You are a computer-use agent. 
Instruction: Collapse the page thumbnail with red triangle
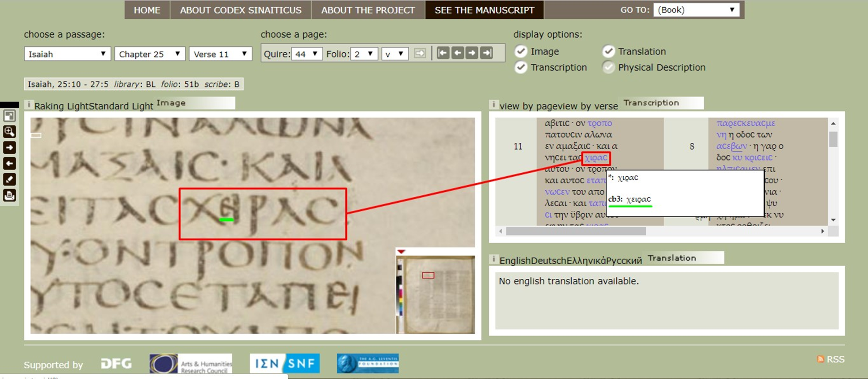[x=401, y=252]
